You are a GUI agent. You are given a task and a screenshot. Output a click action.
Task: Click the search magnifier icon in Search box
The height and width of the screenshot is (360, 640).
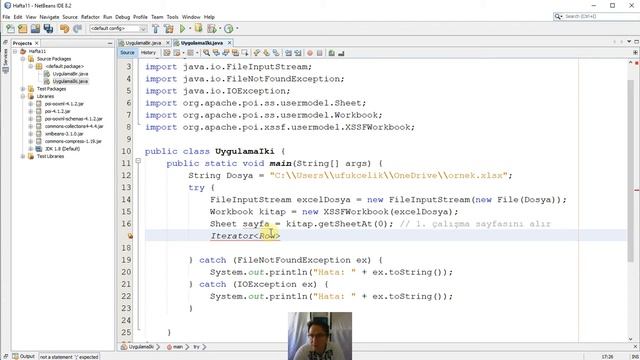(557, 16)
